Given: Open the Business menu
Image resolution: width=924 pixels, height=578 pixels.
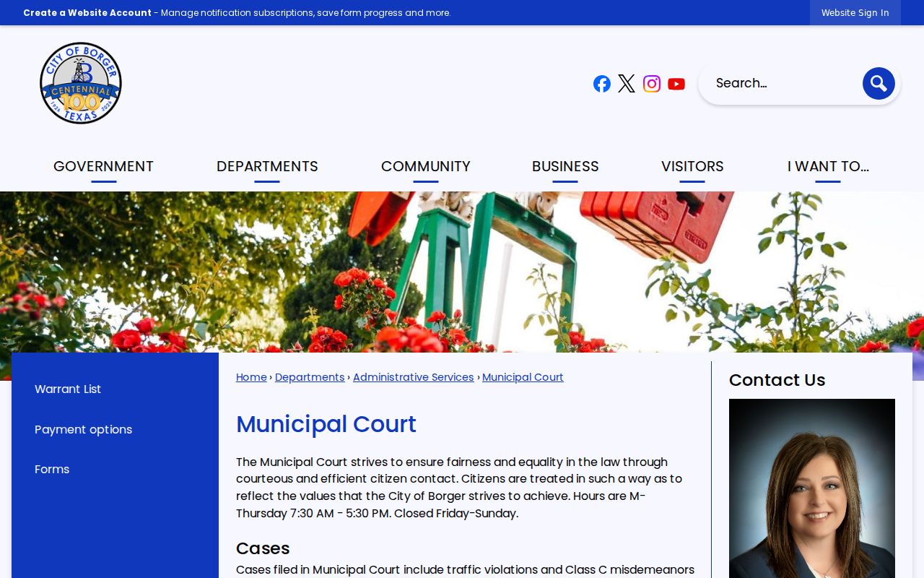Looking at the screenshot, I should 565,167.
